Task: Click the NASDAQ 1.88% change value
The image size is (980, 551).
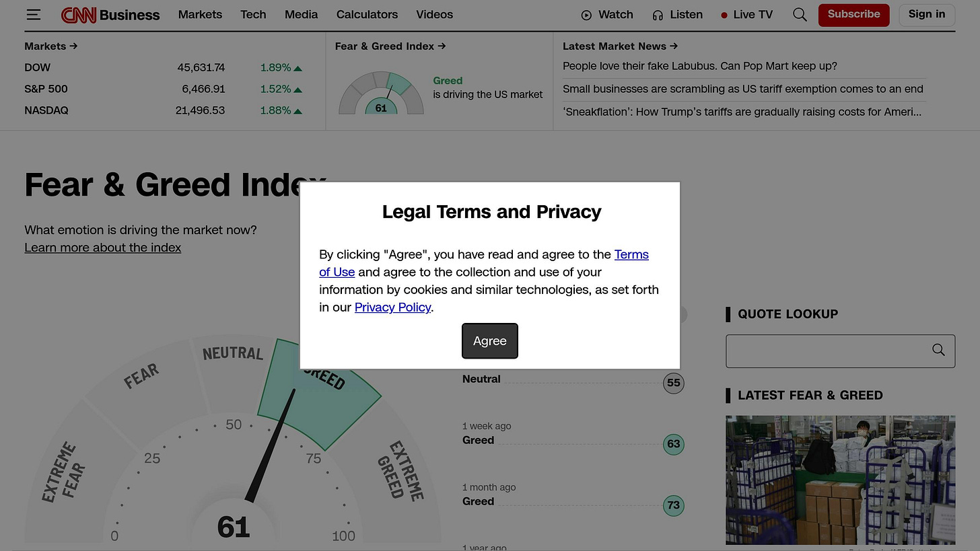Action: click(x=281, y=111)
